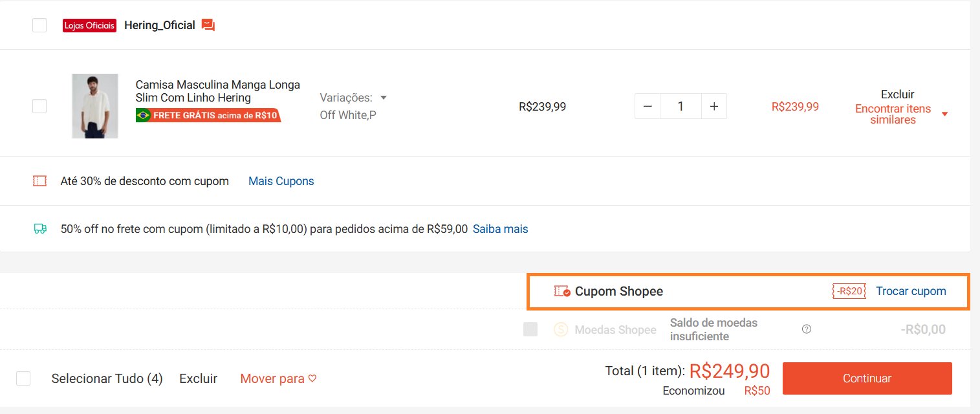Click the green shipping truck icon
The image size is (980, 414).
[x=40, y=229]
